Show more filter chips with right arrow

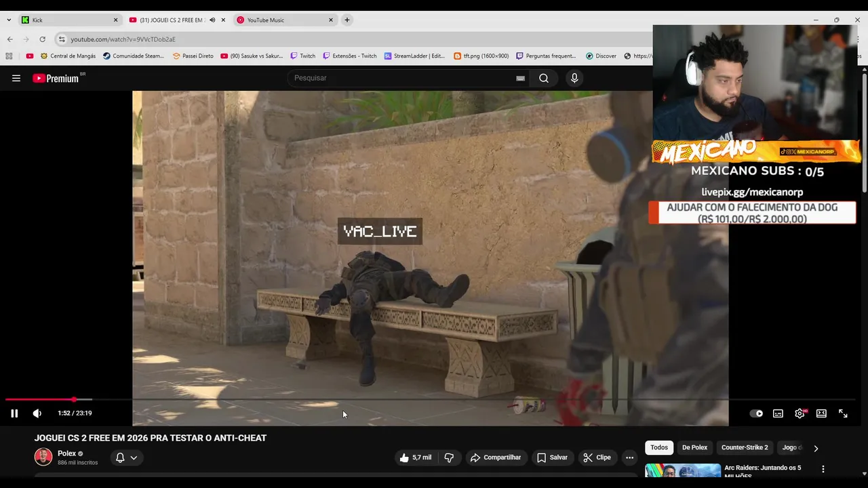pyautogui.click(x=816, y=448)
